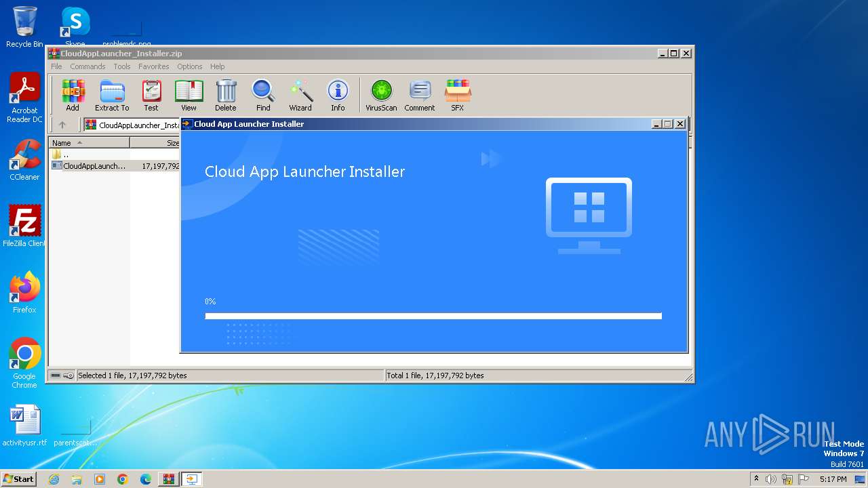868x488 pixels.
Task: Launch the Wizard tool
Action: [x=300, y=96]
